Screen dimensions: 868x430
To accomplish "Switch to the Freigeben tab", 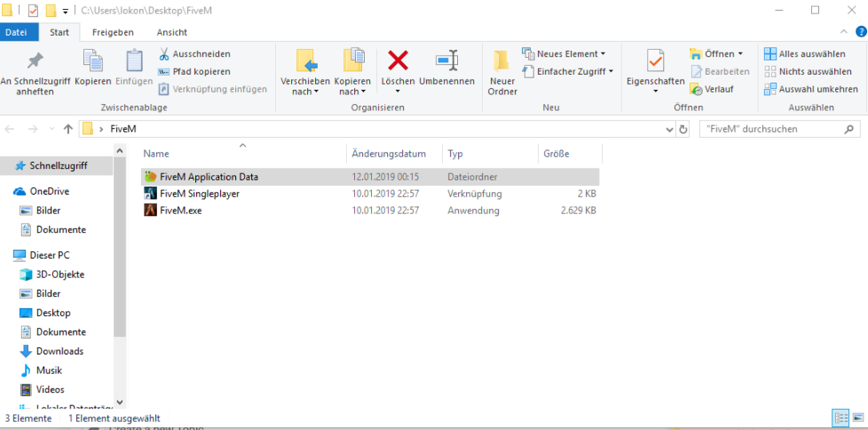I will pos(113,32).
